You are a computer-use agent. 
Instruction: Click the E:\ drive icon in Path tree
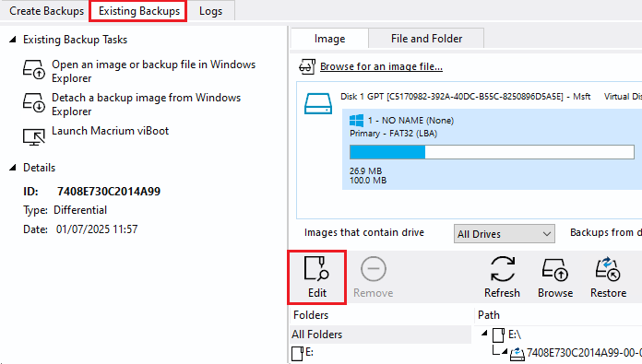point(499,335)
